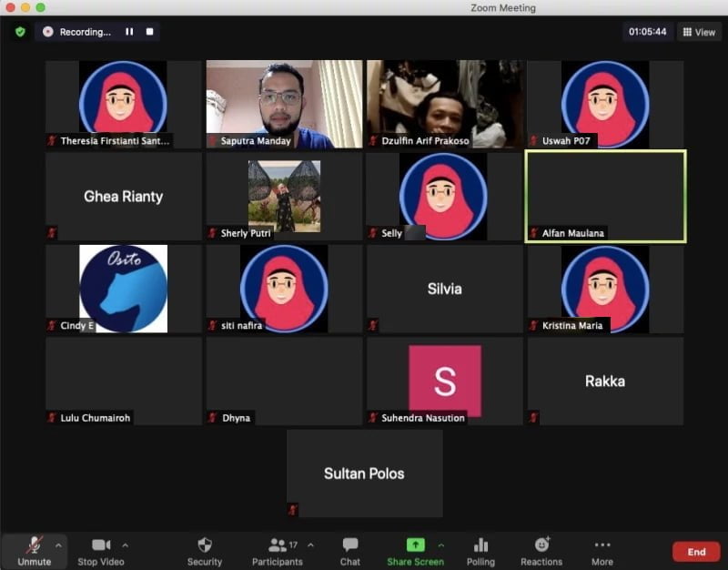Expand share options arrow beside Share Screen
This screenshot has width=728, height=570.
point(440,545)
